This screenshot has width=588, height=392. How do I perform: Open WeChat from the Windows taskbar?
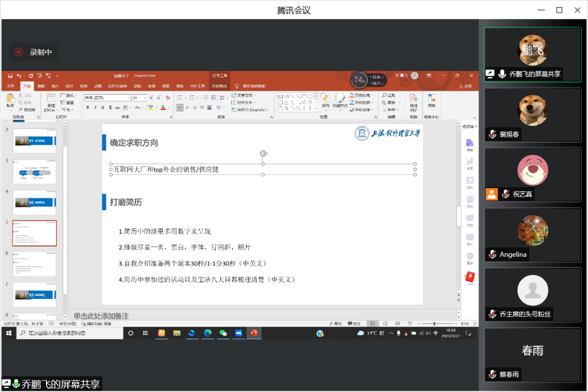pyautogui.click(x=223, y=333)
